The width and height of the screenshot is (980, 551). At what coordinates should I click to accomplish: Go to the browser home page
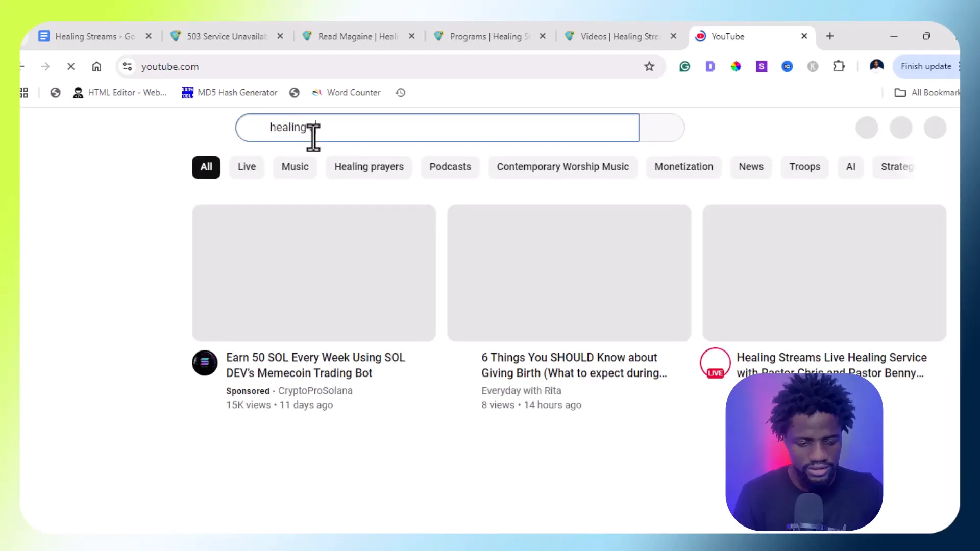tap(96, 66)
